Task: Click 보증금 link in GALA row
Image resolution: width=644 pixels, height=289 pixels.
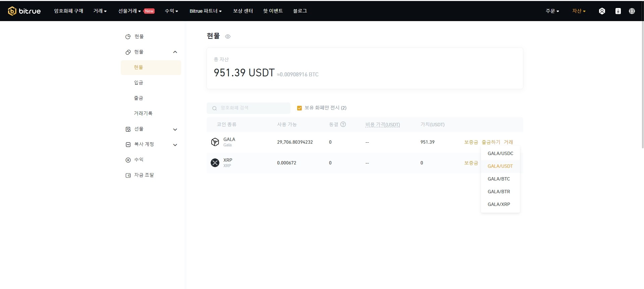Action: coord(471,142)
